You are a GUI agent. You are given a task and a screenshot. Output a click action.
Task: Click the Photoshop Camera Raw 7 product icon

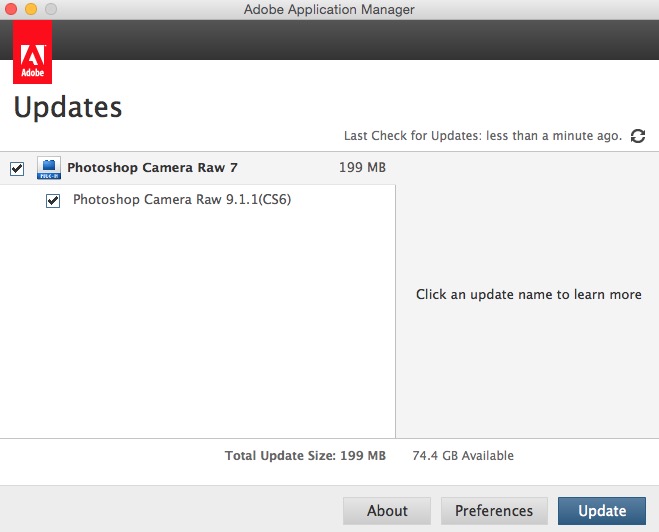tap(49, 168)
